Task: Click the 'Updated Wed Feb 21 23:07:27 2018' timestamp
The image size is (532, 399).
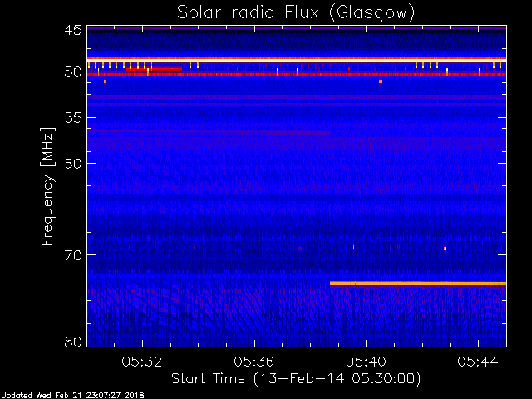Action: click(x=72, y=396)
